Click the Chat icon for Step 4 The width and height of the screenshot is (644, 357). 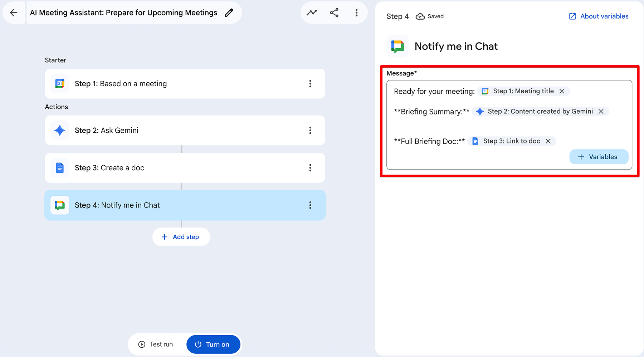(x=60, y=205)
